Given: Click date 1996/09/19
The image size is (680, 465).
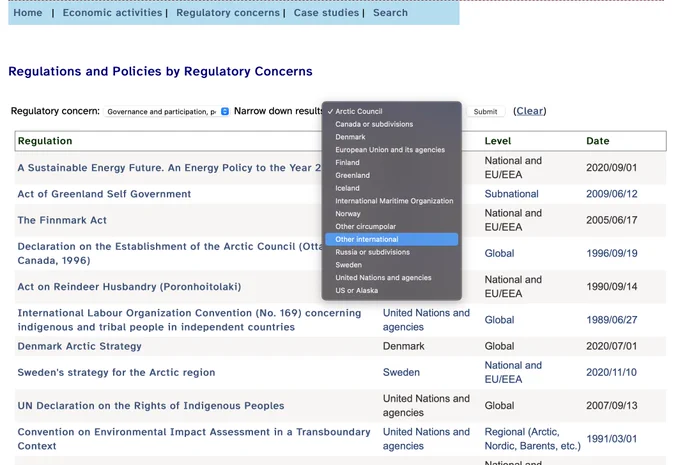Looking at the screenshot, I should pos(611,253).
